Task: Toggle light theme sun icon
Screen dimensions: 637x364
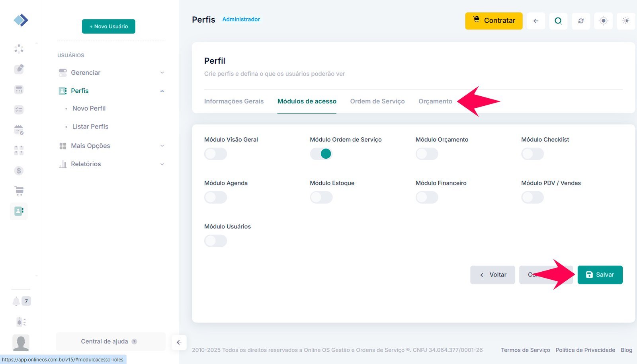Action: [x=626, y=21]
